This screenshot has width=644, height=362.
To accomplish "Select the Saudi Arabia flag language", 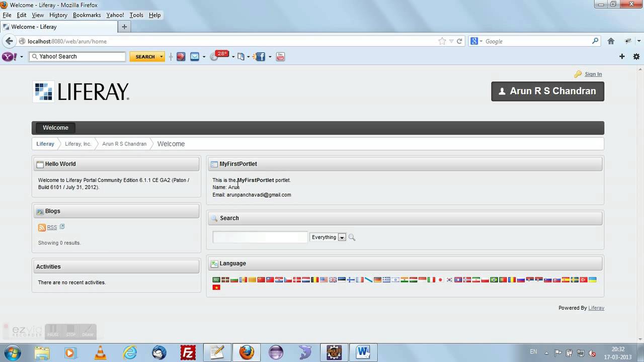I will [216, 280].
